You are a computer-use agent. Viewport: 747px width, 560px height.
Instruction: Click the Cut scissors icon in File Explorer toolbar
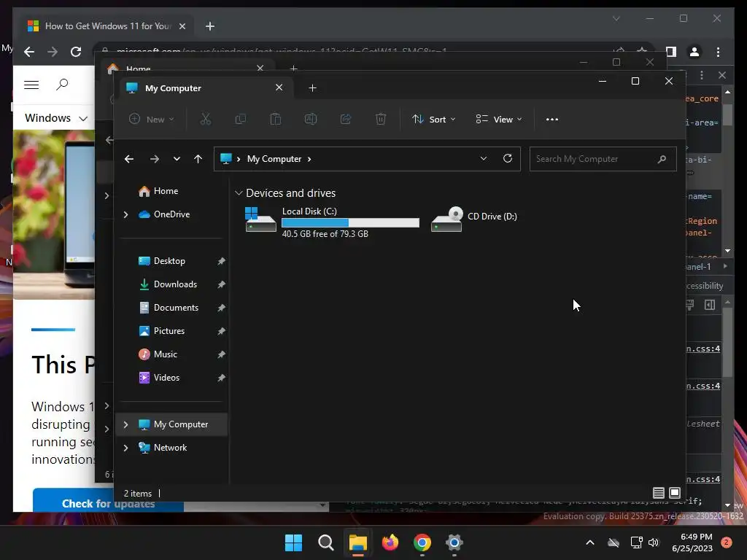(205, 119)
